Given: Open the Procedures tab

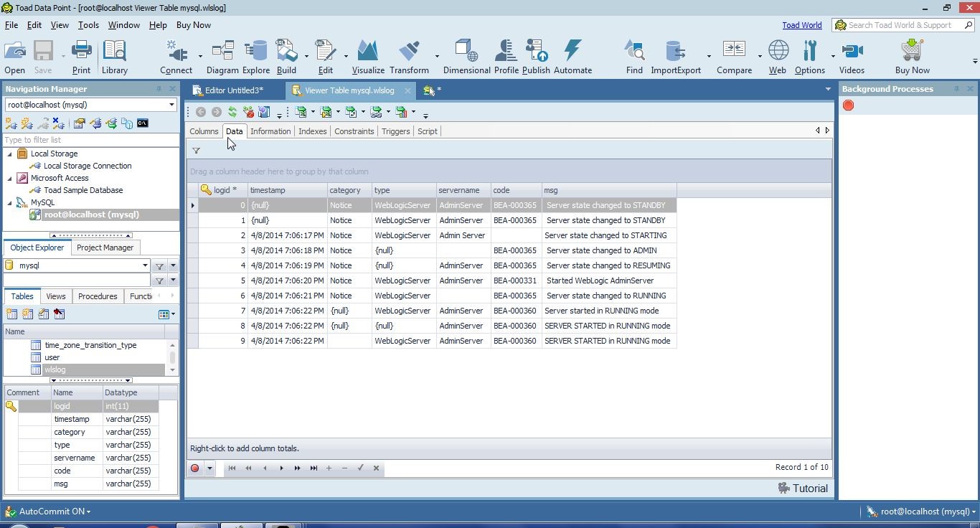Looking at the screenshot, I should pyautogui.click(x=98, y=296).
